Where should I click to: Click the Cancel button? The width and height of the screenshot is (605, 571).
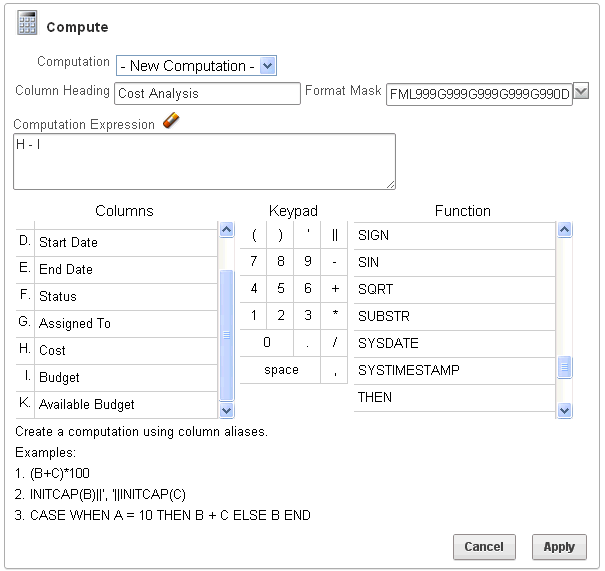pyautogui.click(x=484, y=547)
